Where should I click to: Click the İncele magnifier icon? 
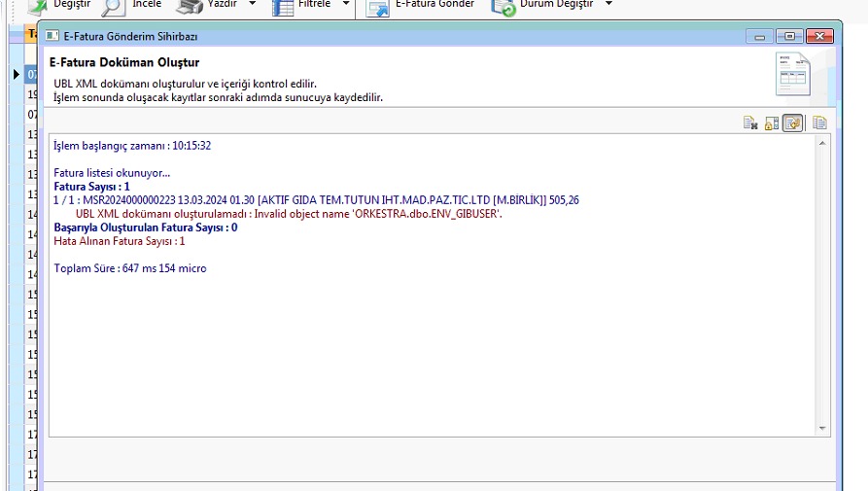[x=114, y=6]
